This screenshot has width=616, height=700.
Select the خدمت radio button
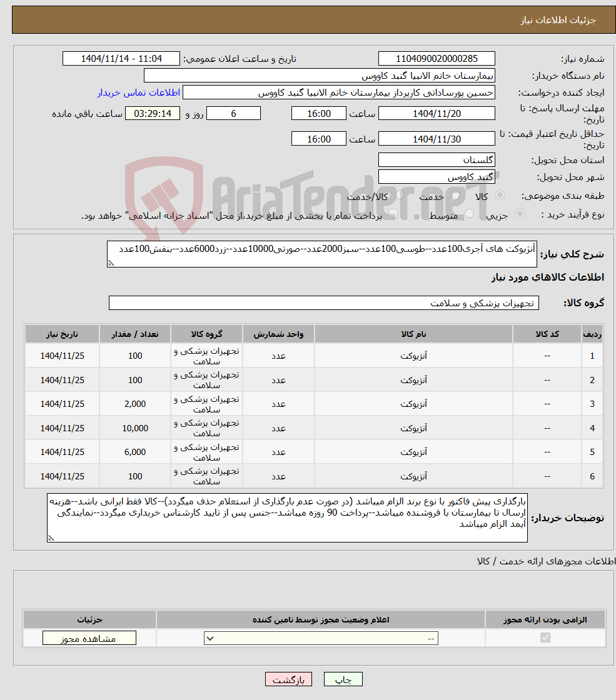[x=456, y=196]
